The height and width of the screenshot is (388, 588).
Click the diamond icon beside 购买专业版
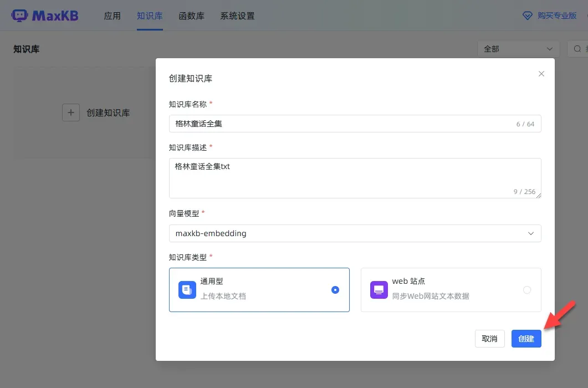pyautogui.click(x=527, y=16)
